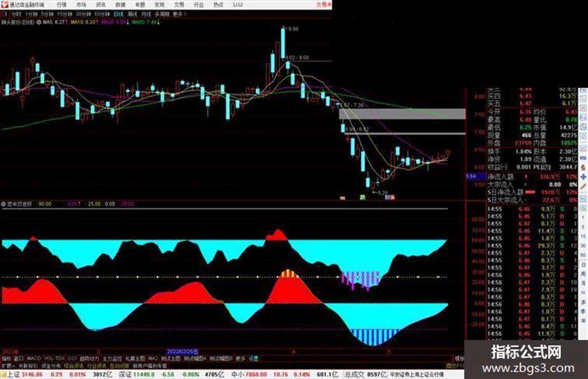Click the 年 period button in right sidebar
Viewport: 588px width, 379px height.
coord(583,321)
